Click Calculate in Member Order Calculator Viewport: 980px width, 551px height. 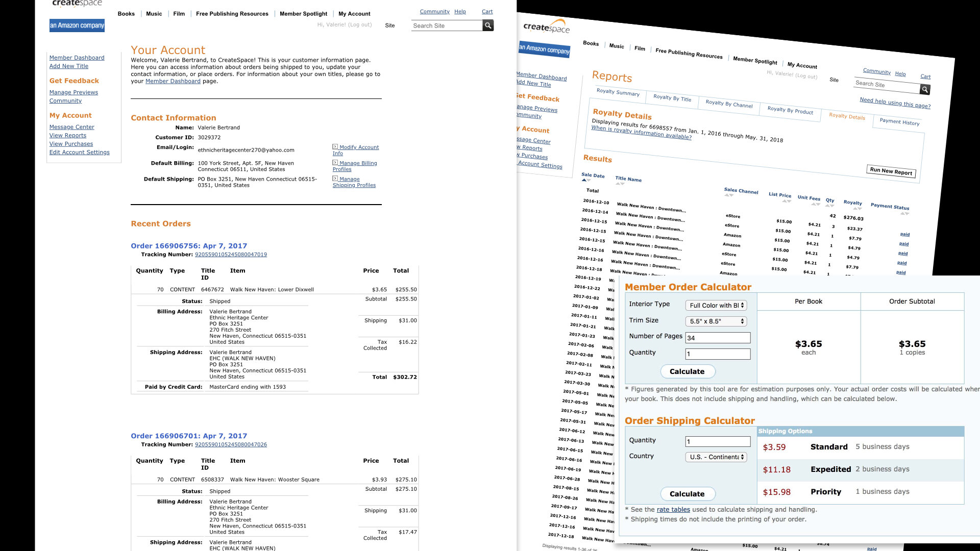688,371
